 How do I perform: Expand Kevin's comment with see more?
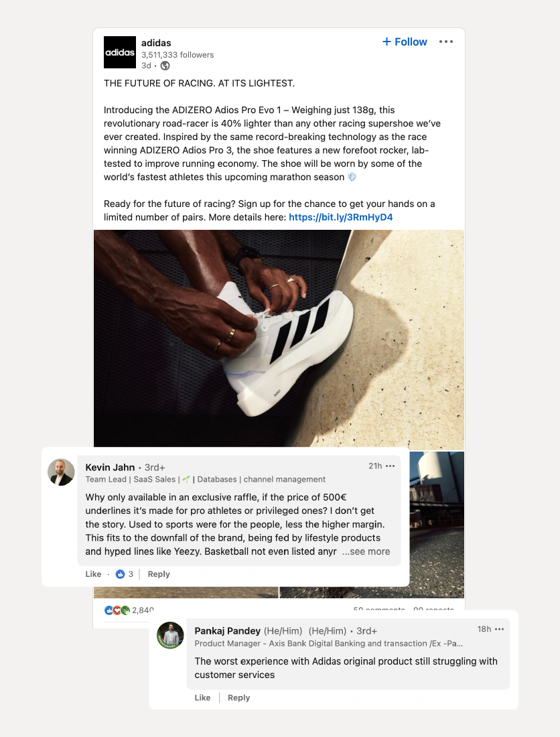pos(366,551)
